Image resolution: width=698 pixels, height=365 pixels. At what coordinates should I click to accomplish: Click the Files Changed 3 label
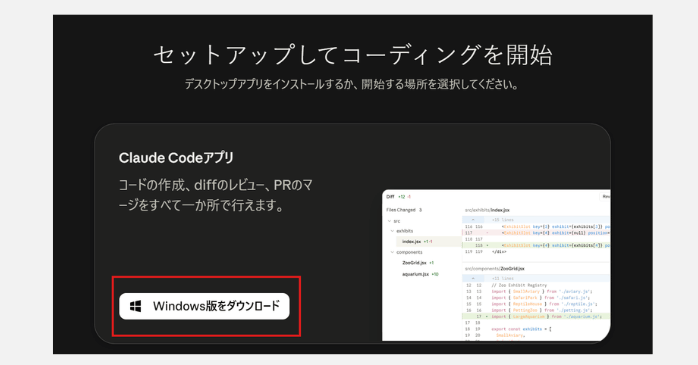click(404, 210)
